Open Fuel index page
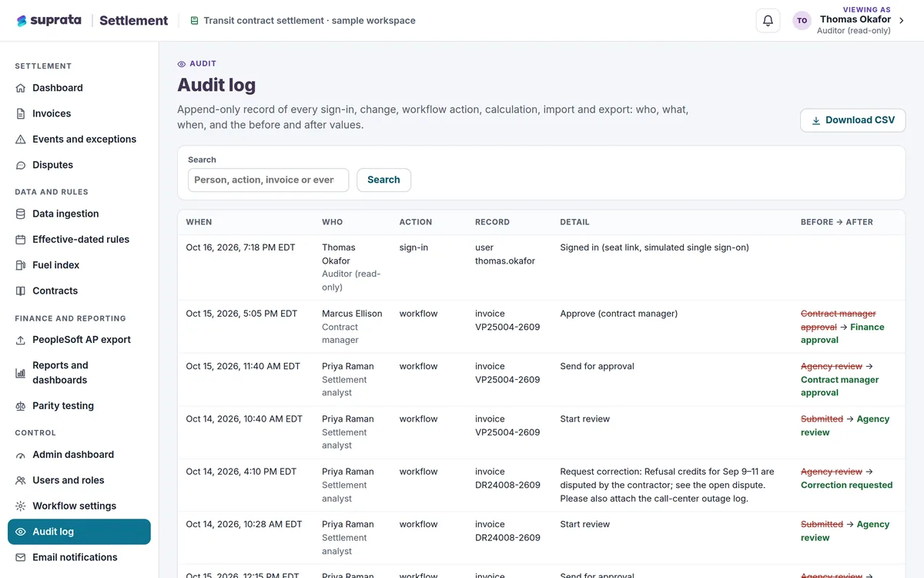 [x=79, y=265]
